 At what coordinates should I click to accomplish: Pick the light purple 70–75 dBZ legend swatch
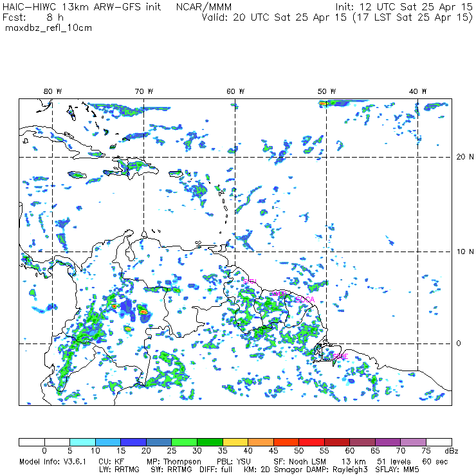pyautogui.click(x=414, y=442)
